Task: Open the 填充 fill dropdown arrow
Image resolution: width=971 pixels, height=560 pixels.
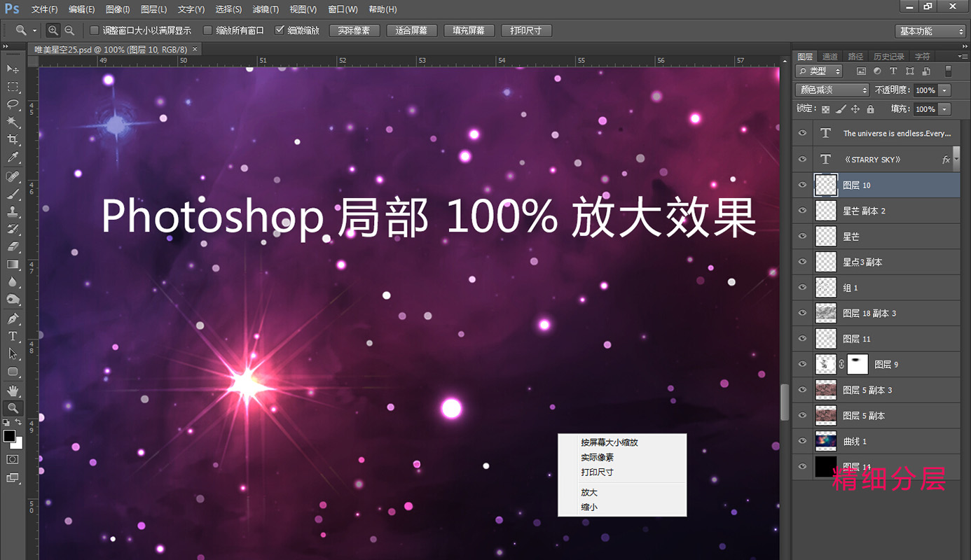Action: (945, 109)
